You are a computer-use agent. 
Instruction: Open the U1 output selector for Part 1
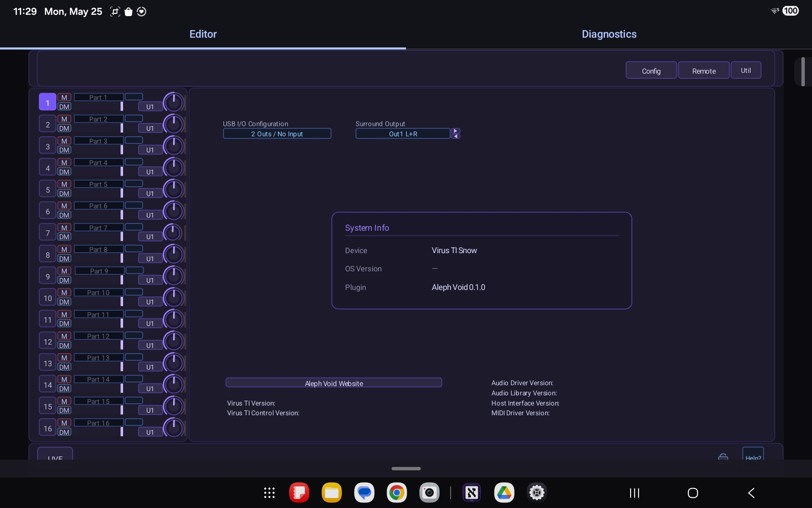click(x=150, y=107)
